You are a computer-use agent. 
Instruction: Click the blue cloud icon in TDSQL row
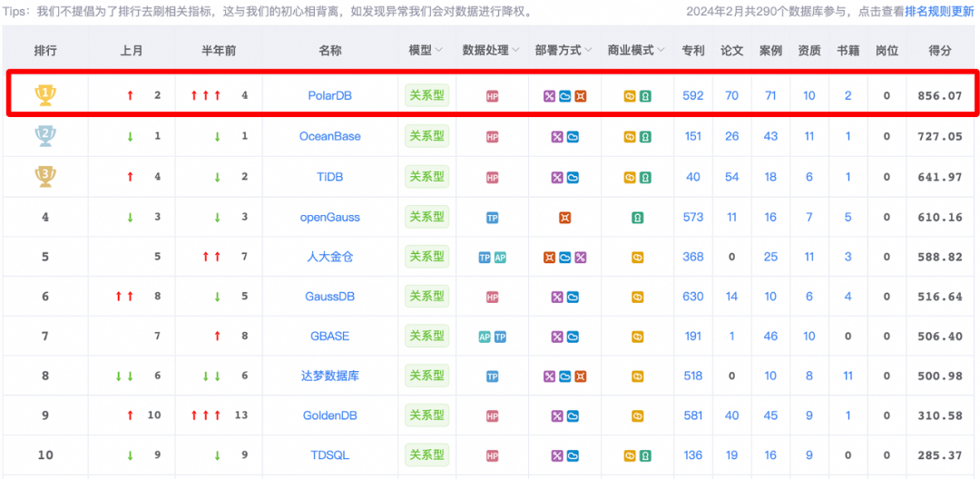[x=573, y=456]
